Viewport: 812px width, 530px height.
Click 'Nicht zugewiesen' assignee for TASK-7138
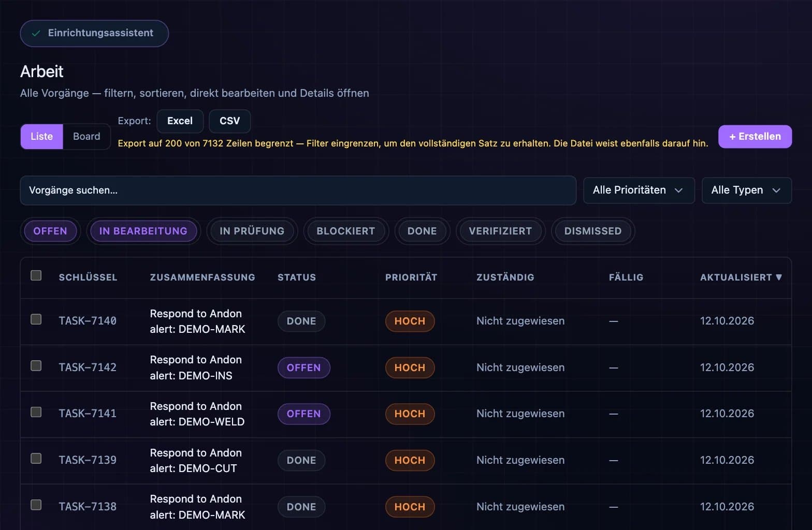(520, 507)
